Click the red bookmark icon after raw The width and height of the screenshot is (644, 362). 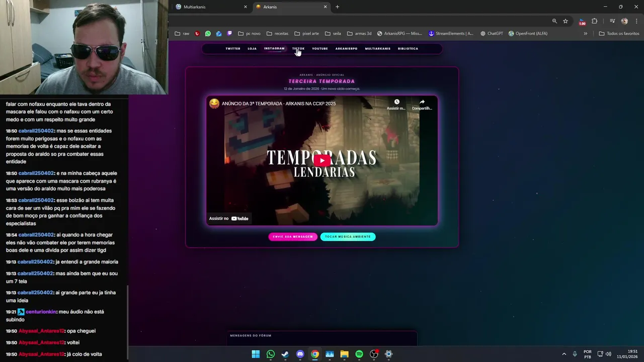click(197, 34)
